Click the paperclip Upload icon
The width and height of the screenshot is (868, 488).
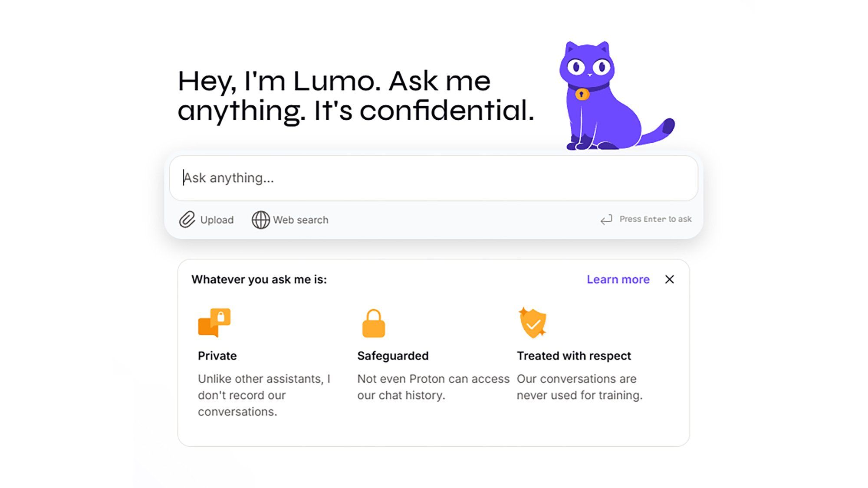click(x=187, y=219)
